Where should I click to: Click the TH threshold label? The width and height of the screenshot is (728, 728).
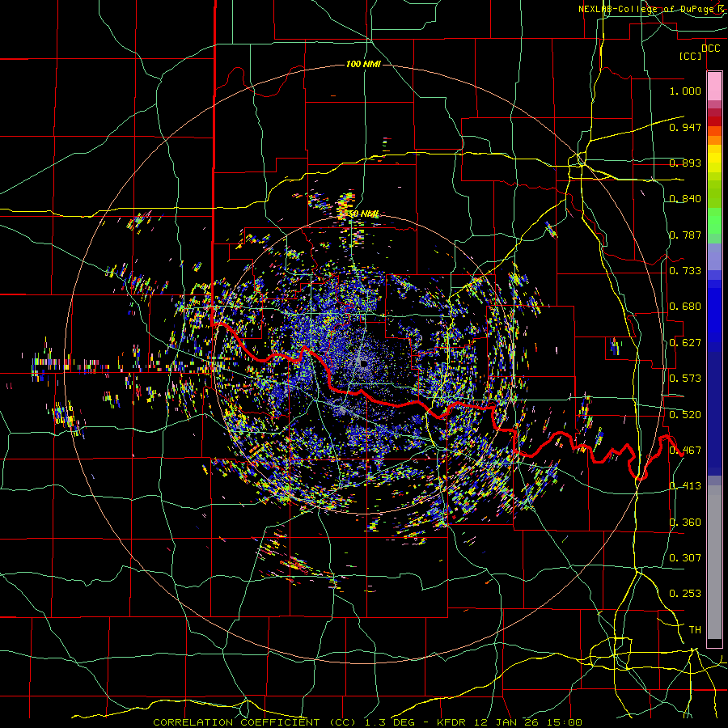pyautogui.click(x=695, y=630)
